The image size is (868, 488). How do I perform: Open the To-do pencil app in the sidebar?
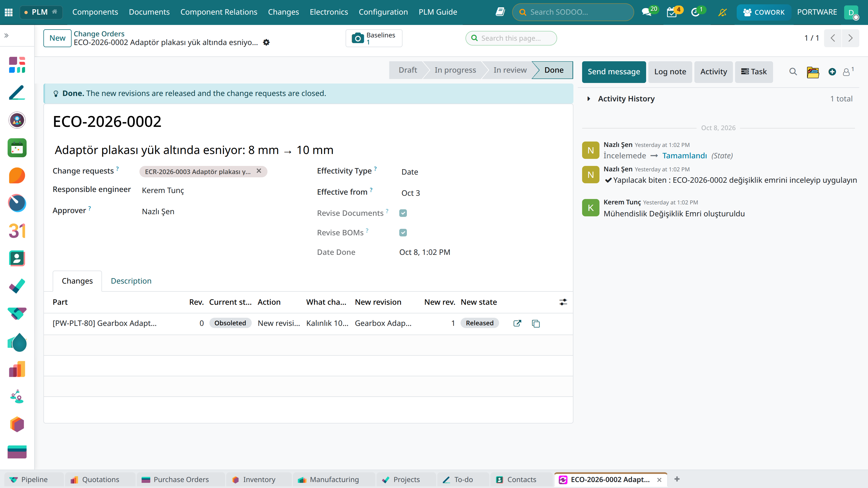[17, 93]
